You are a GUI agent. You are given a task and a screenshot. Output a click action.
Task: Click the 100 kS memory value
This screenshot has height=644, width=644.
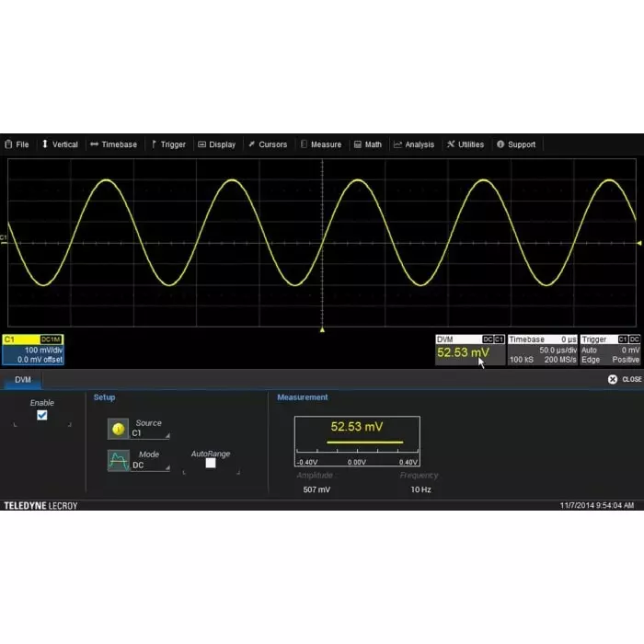pyautogui.click(x=522, y=360)
